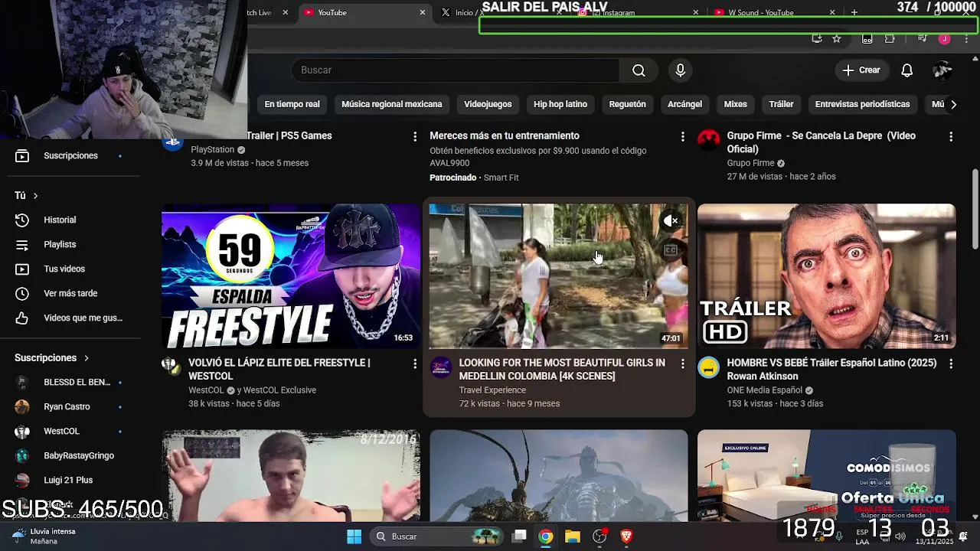This screenshot has width=980, height=551.
Task: Open the Windows Start menu
Action: (354, 536)
